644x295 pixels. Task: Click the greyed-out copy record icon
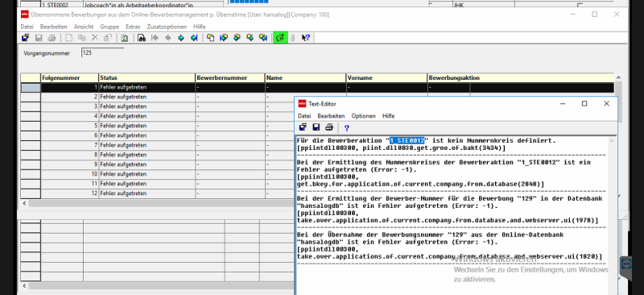82,38
